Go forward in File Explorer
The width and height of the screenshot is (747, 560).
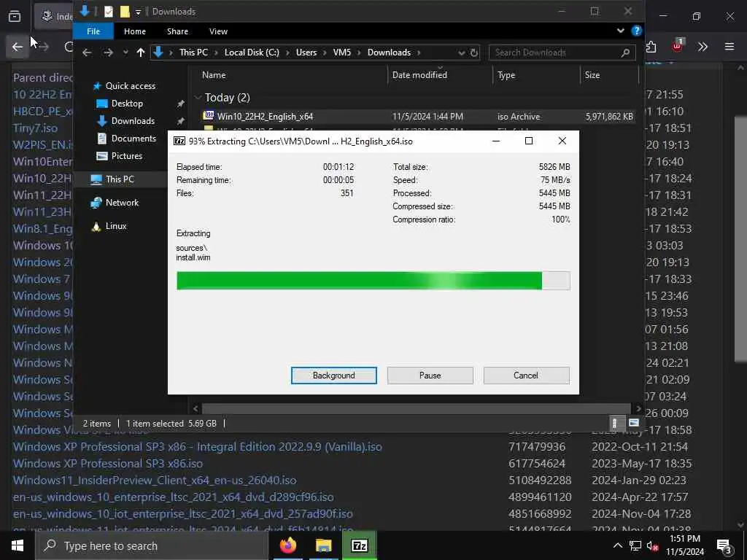(108, 52)
